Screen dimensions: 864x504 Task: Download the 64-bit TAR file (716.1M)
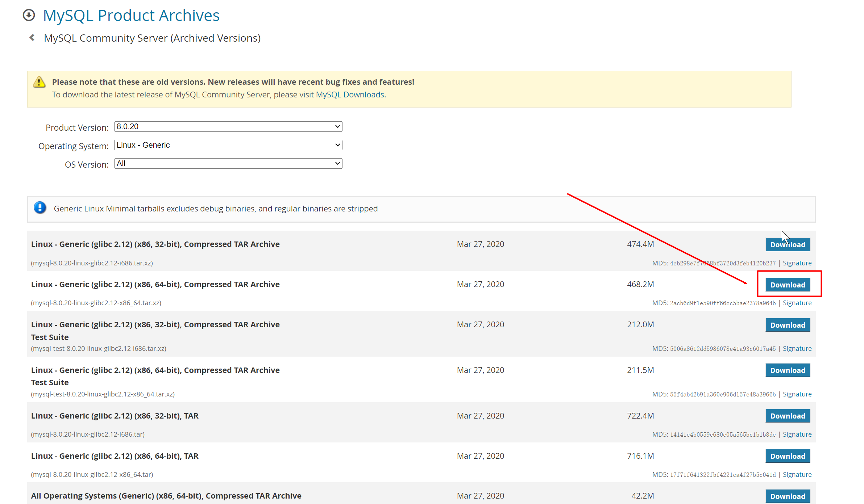788,456
